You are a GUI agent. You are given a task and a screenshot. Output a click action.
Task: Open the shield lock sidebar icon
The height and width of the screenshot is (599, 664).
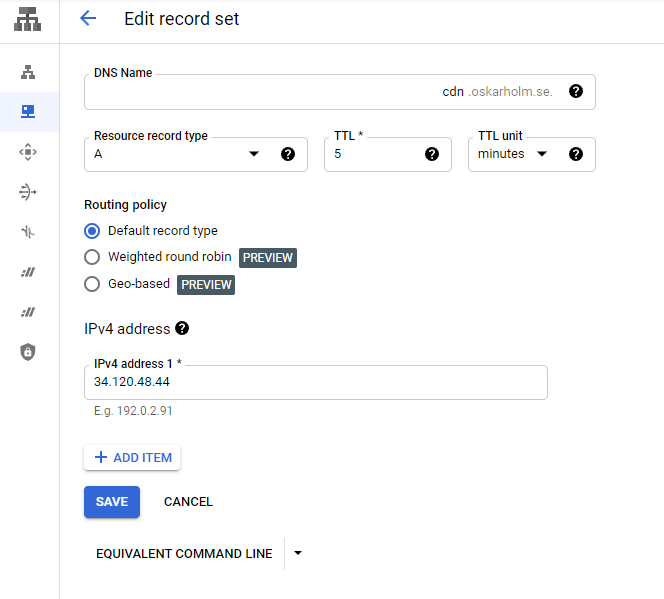tap(28, 351)
